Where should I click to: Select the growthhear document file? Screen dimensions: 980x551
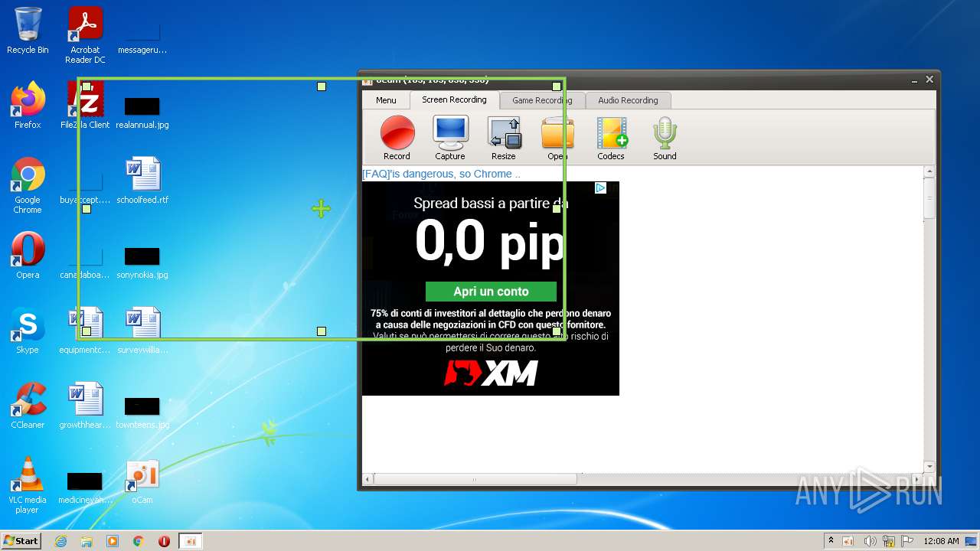85,406
